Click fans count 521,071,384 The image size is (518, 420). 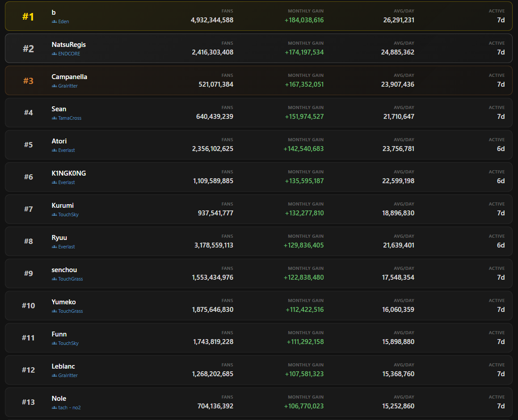(x=216, y=84)
